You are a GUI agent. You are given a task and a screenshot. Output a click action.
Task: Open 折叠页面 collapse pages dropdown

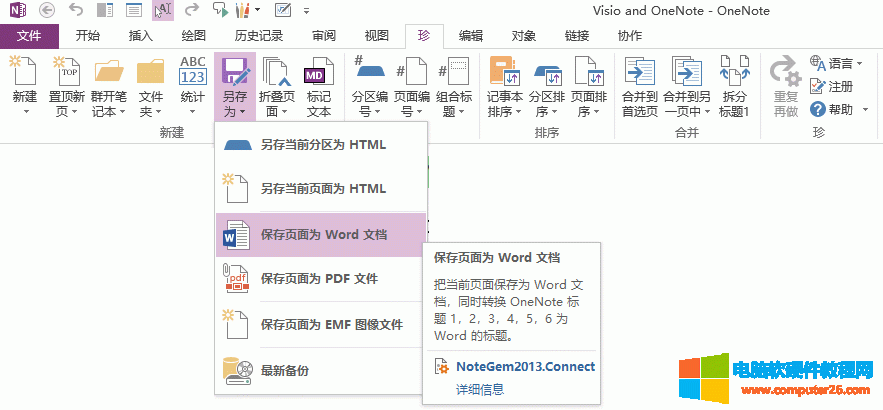[277, 87]
